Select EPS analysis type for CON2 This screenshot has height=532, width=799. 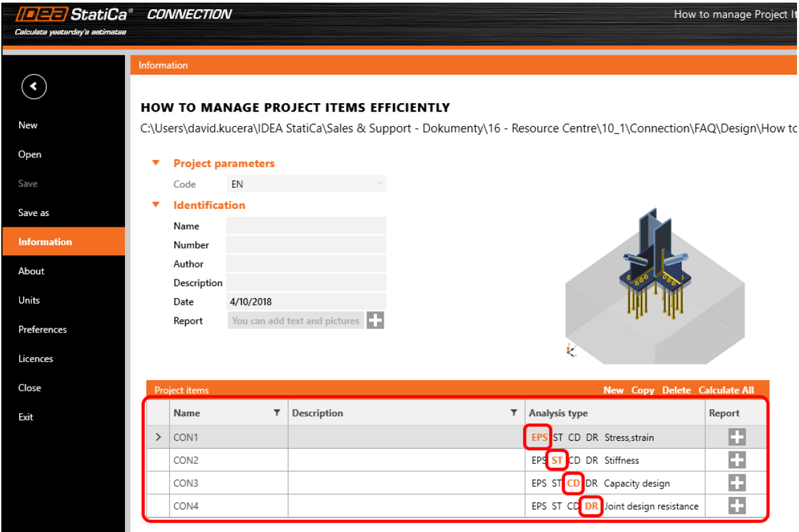coord(539,460)
